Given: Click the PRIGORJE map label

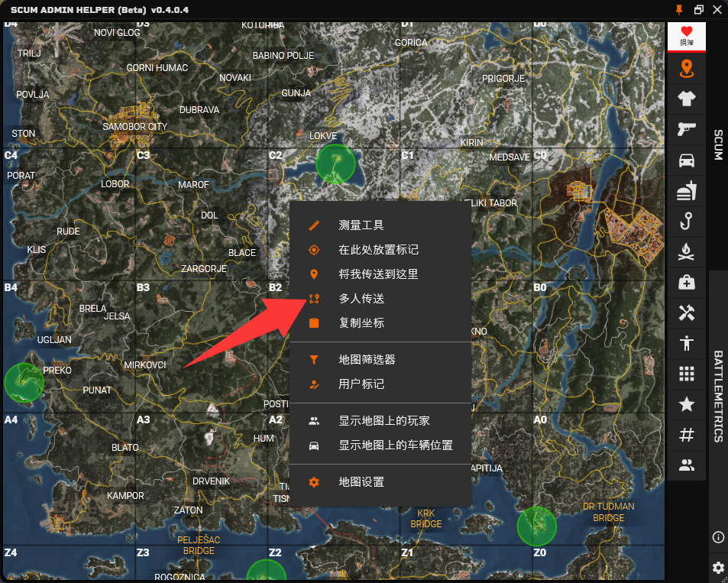Looking at the screenshot, I should [503, 79].
